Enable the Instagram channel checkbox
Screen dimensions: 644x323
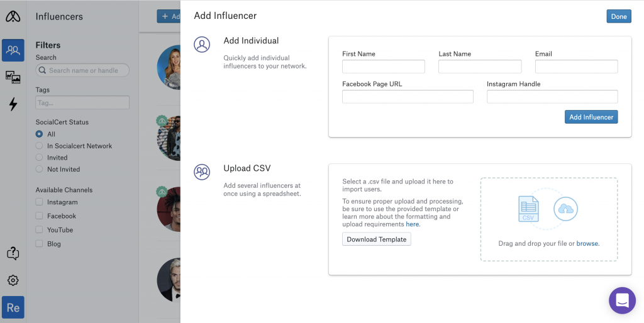pos(39,202)
